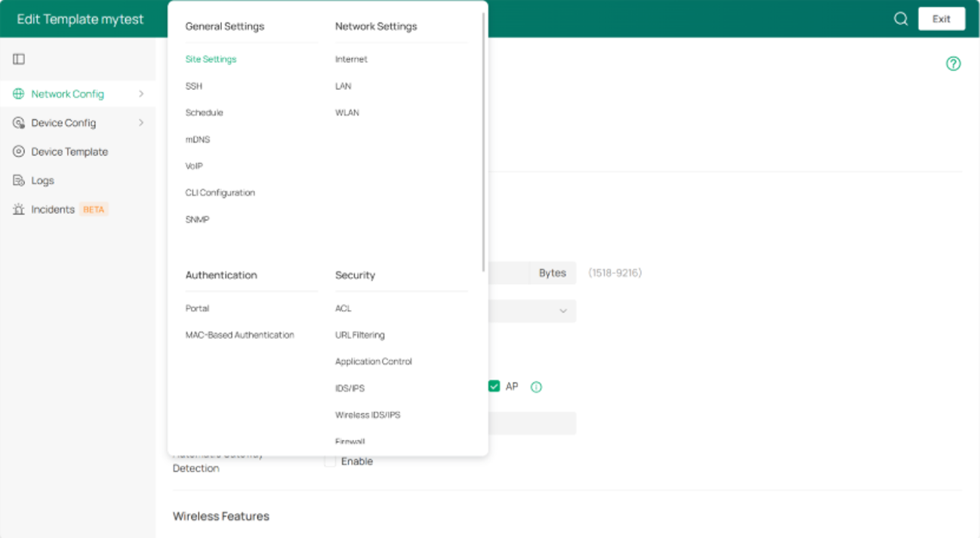The height and width of the screenshot is (538, 980).
Task: Open the help question mark icon
Action: click(954, 63)
